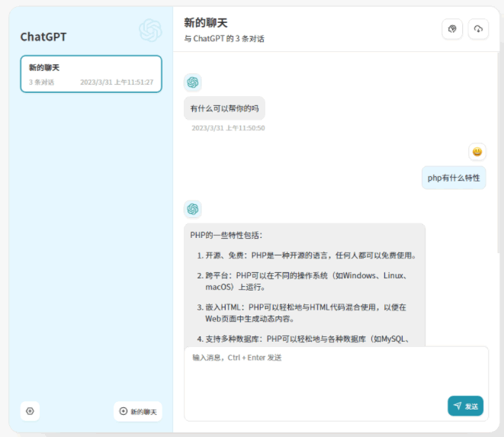Open settings via the hexagon gear icon
This screenshot has height=437, width=504.
point(30,411)
